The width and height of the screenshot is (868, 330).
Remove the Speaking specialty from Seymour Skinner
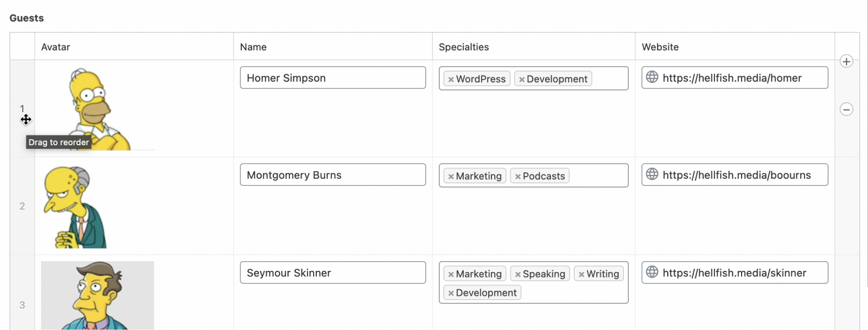tap(517, 274)
